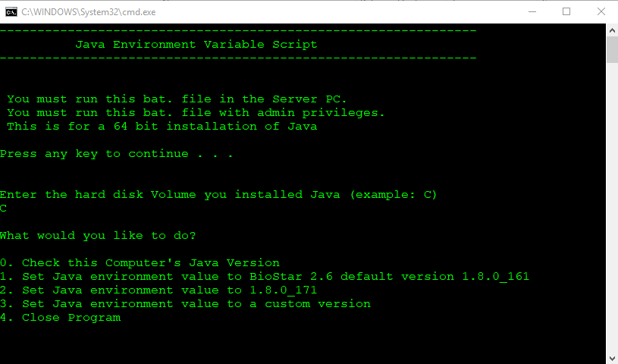Open the cmd.exe system menu icon
Screen dimensions: 618x364
11,12
